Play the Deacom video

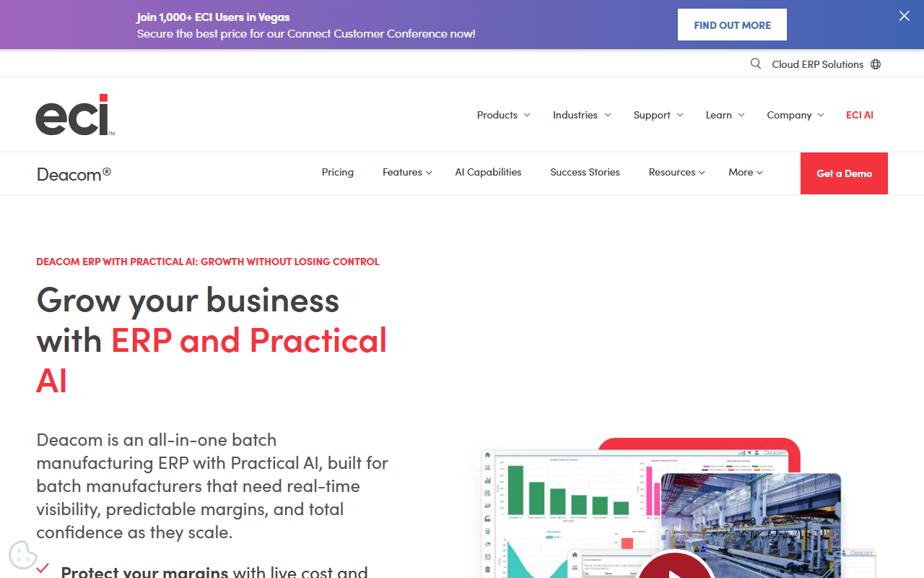(x=675, y=567)
